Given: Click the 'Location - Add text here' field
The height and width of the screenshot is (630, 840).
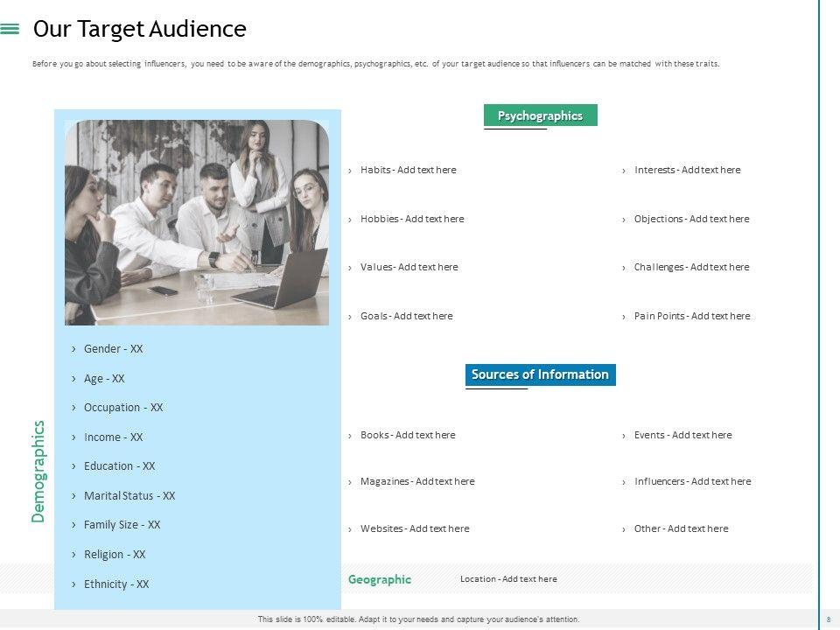Looking at the screenshot, I should (508, 579).
